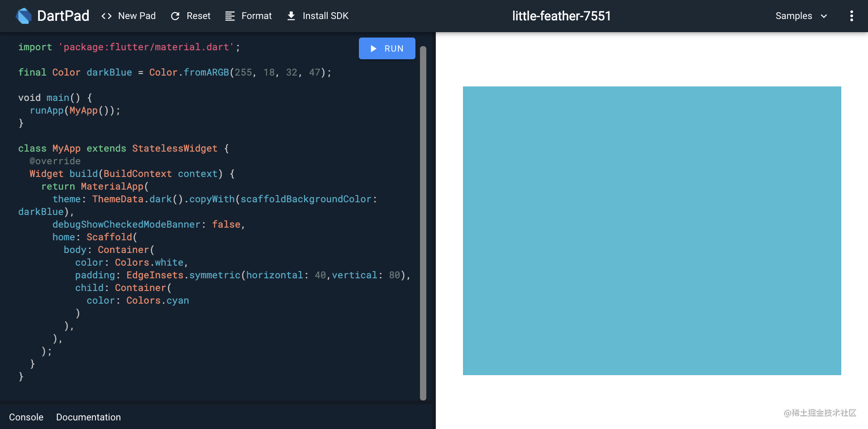
Task: Click the play triangle on the Run button
Action: [373, 48]
